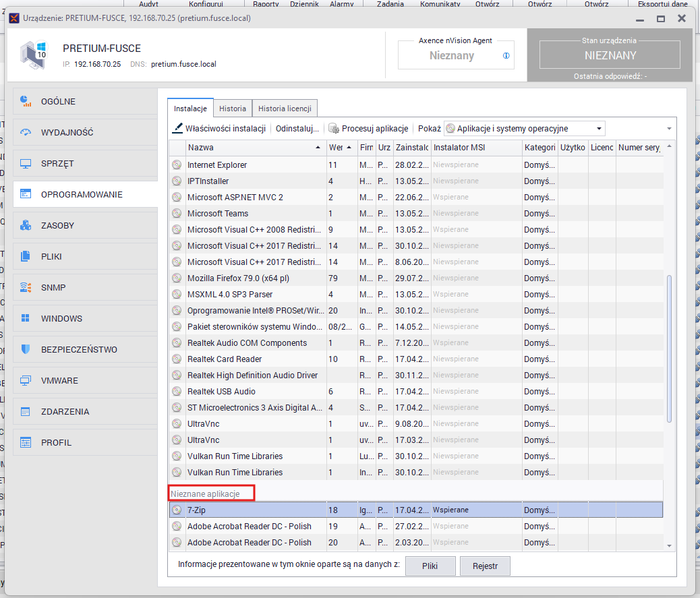Viewport: 700px width, 598px height.
Task: Click the Wydajność gauge icon
Action: (26, 132)
